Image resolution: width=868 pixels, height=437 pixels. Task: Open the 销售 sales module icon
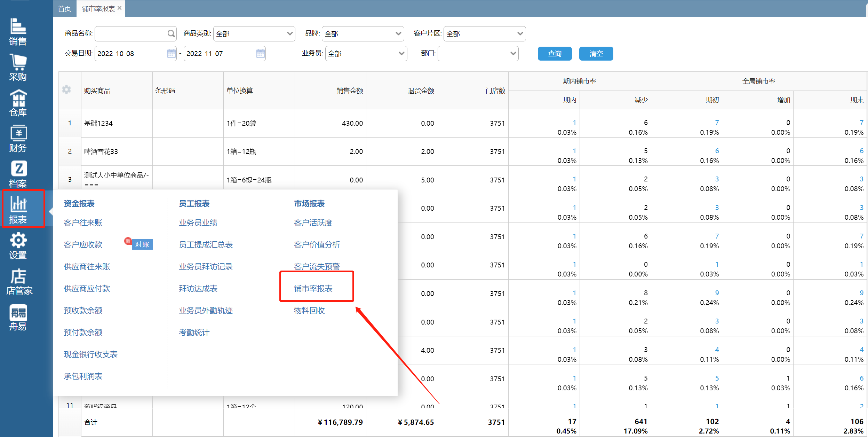click(x=18, y=32)
